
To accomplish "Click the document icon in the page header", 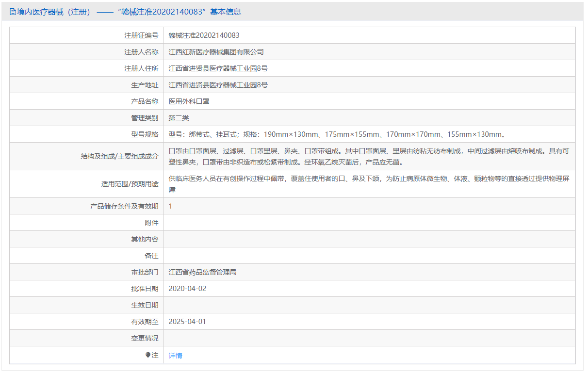I will coord(13,12).
